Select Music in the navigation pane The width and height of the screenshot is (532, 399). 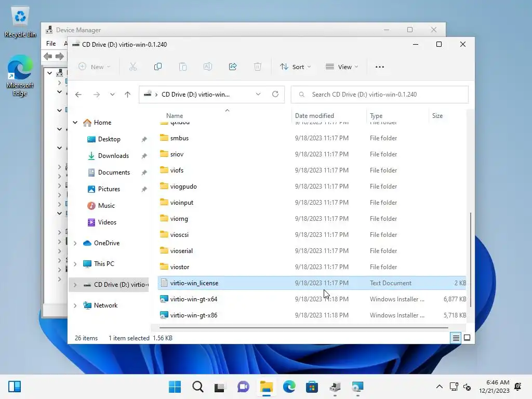(106, 206)
